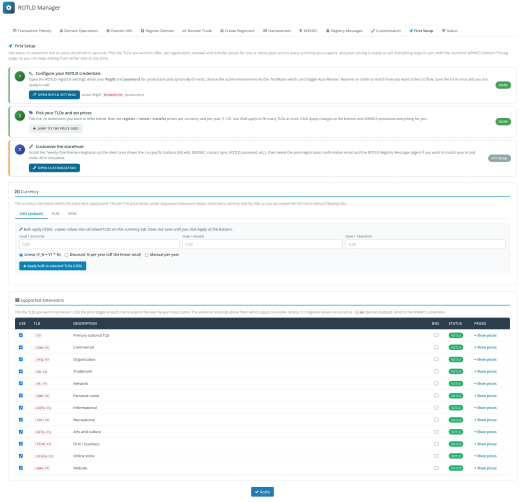This screenshot has height=502, width=523.
Task: Enable DNS for Primary national TLD row
Action: [436, 335]
